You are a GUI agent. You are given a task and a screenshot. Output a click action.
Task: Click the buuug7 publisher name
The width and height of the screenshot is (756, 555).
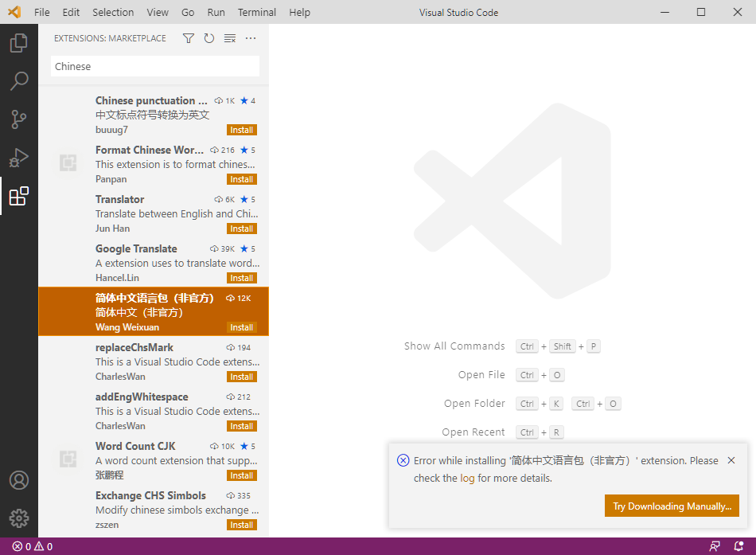pos(111,130)
